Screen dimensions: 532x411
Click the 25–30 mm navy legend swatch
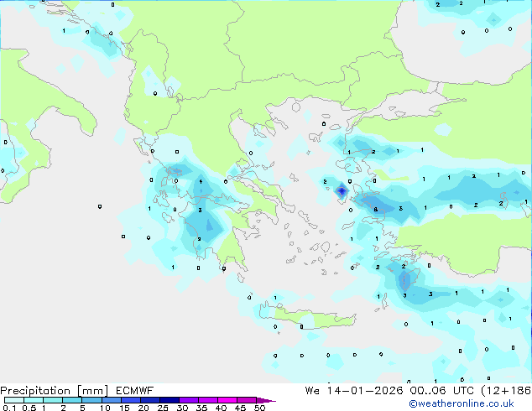(x=169, y=400)
